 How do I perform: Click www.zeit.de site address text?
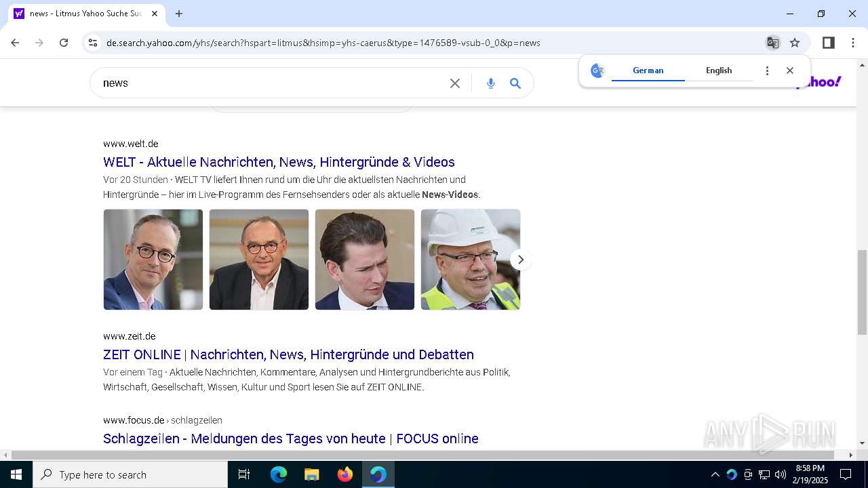pyautogui.click(x=130, y=336)
